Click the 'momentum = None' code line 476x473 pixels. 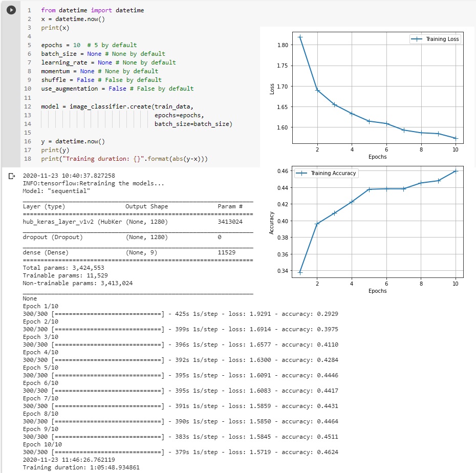(100, 71)
